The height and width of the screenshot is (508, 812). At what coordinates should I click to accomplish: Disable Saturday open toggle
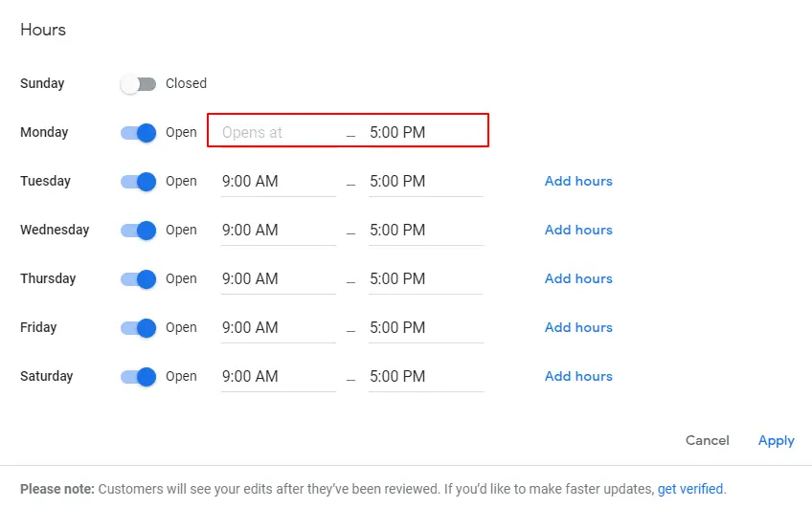pyautogui.click(x=138, y=377)
